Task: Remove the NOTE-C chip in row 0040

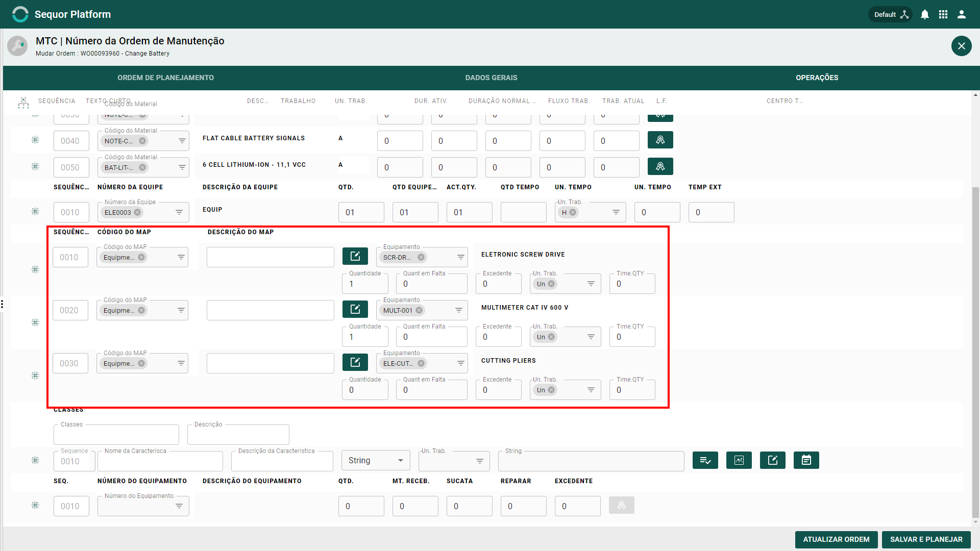Action: [142, 141]
